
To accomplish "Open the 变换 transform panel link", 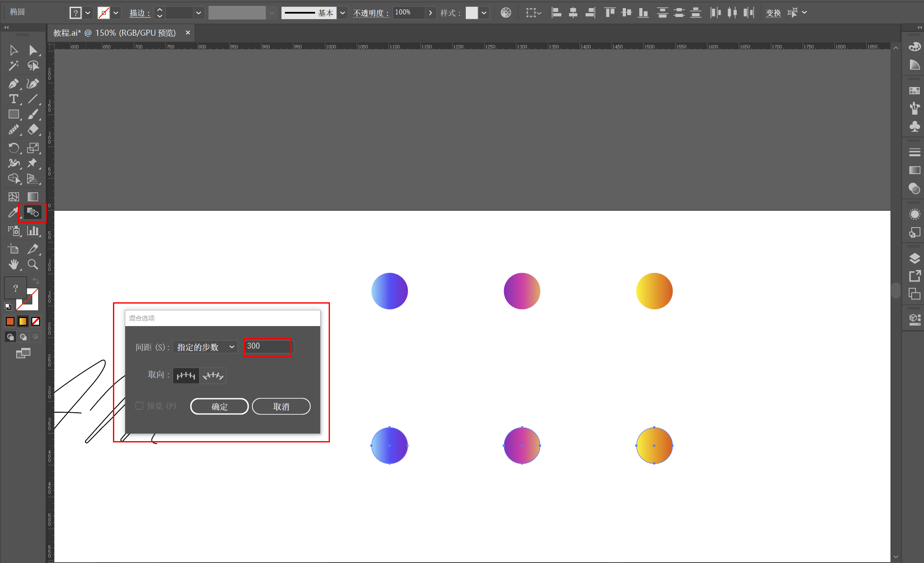I will [x=773, y=13].
